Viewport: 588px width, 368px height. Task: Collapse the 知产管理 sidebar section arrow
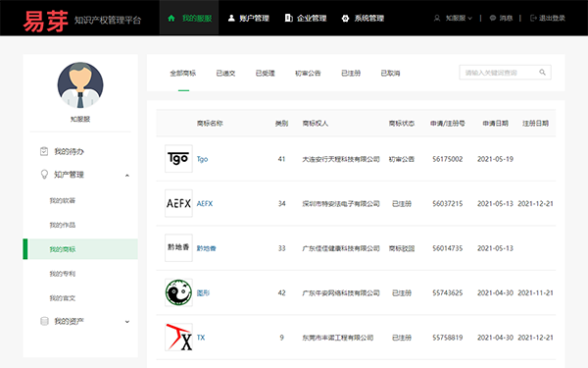[x=127, y=176]
